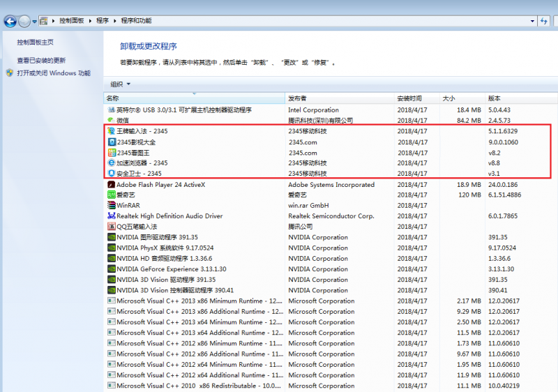The image size is (558, 392).
Task: Click the shield icon beside Windows 功能
Action: pyautogui.click(x=10, y=73)
